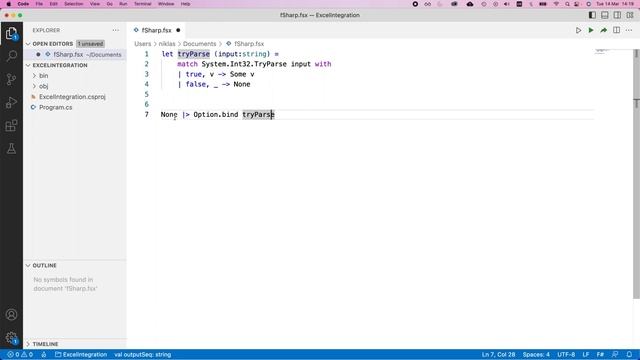Open the Help menu
Screen dimensions: 640x360
point(185,4)
